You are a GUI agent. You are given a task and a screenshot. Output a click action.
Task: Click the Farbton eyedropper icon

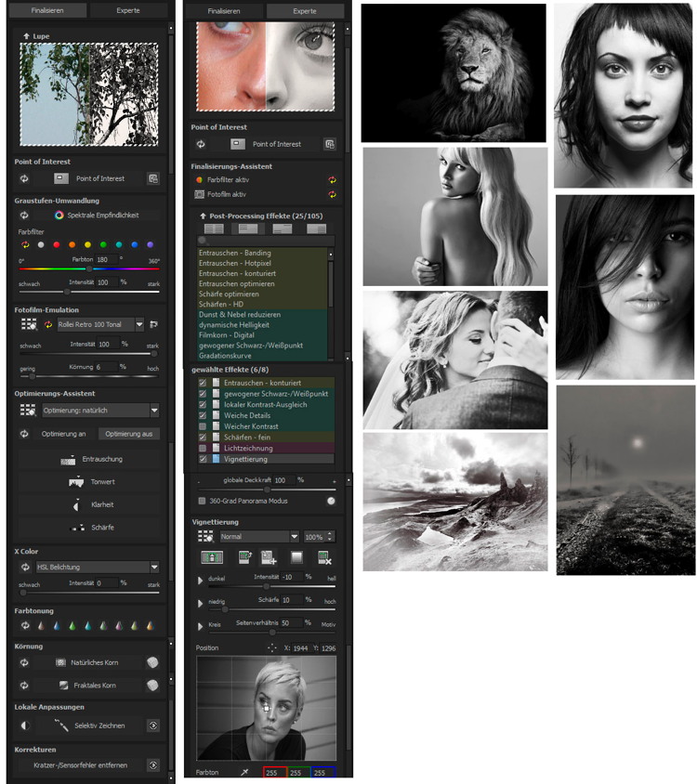pos(244,772)
